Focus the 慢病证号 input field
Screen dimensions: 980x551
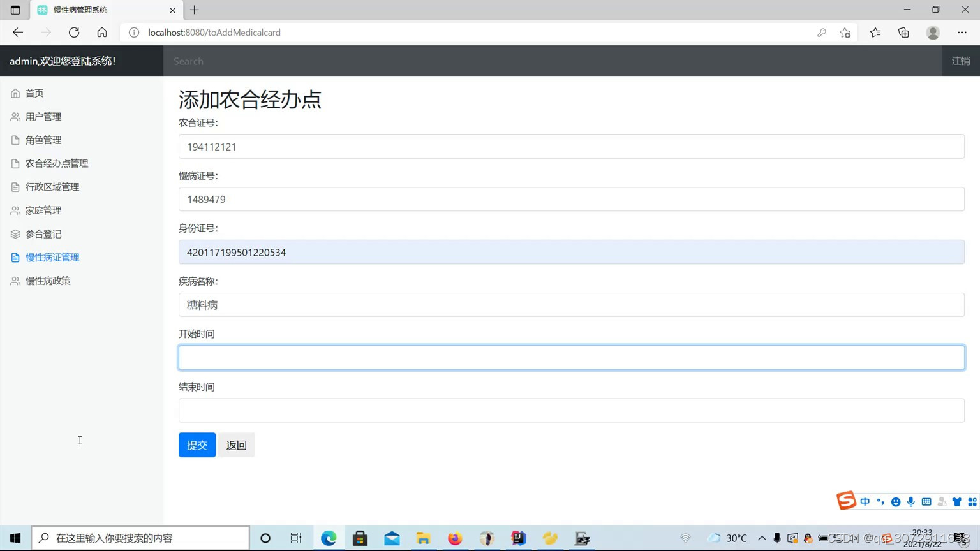(571, 200)
